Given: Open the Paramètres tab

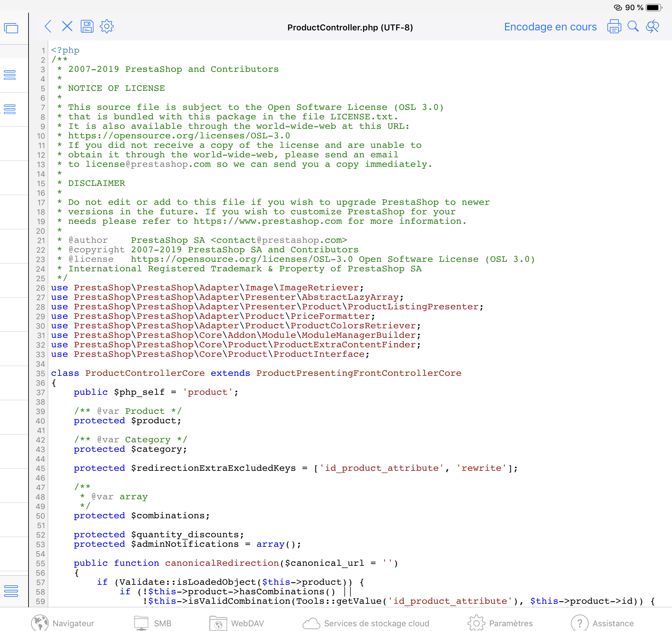Looking at the screenshot, I should [x=500, y=623].
